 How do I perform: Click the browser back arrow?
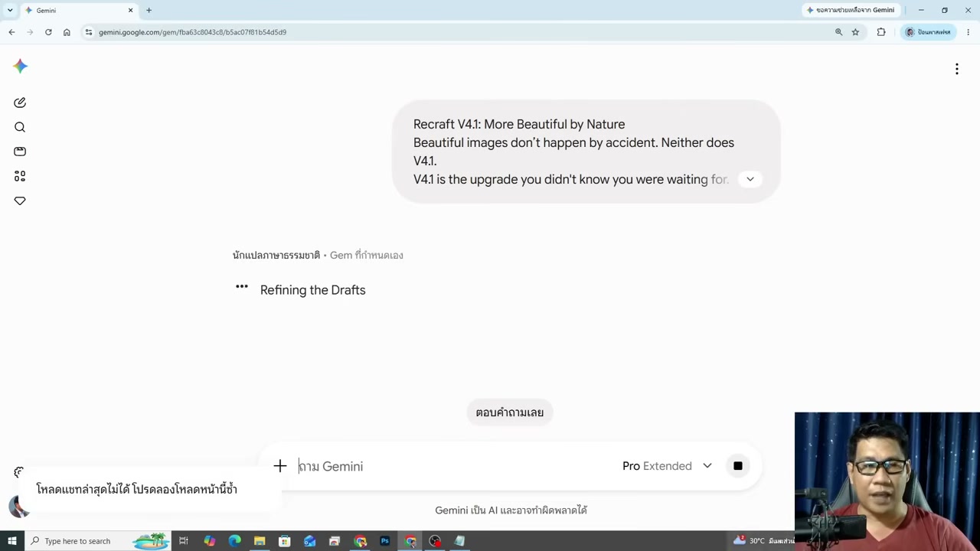tap(11, 32)
